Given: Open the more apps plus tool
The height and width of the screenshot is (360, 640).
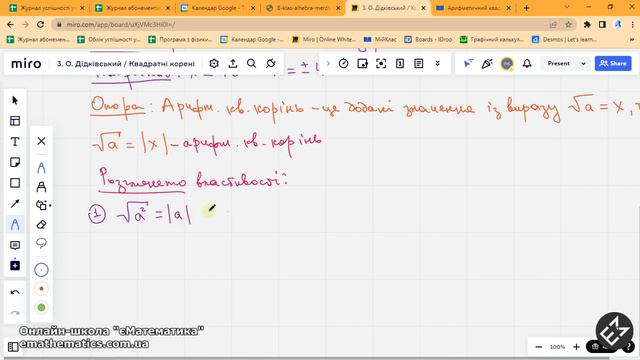Looking at the screenshot, I should point(15,265).
